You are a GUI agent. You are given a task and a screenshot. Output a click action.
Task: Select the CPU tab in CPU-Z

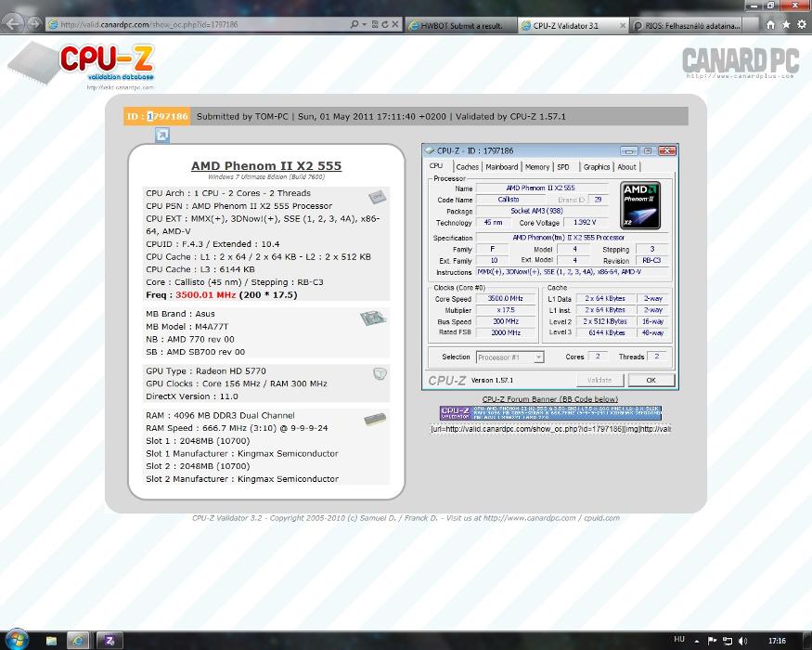click(436, 166)
